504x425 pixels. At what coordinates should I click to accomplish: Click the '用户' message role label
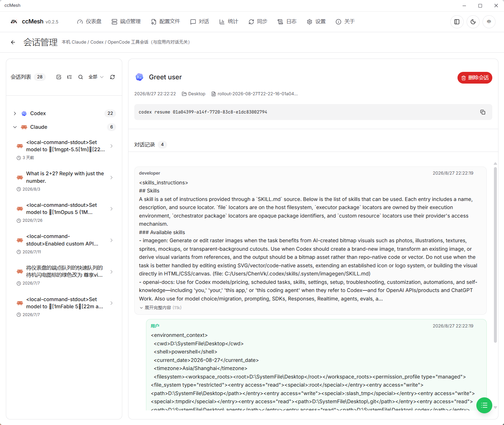tap(155, 326)
